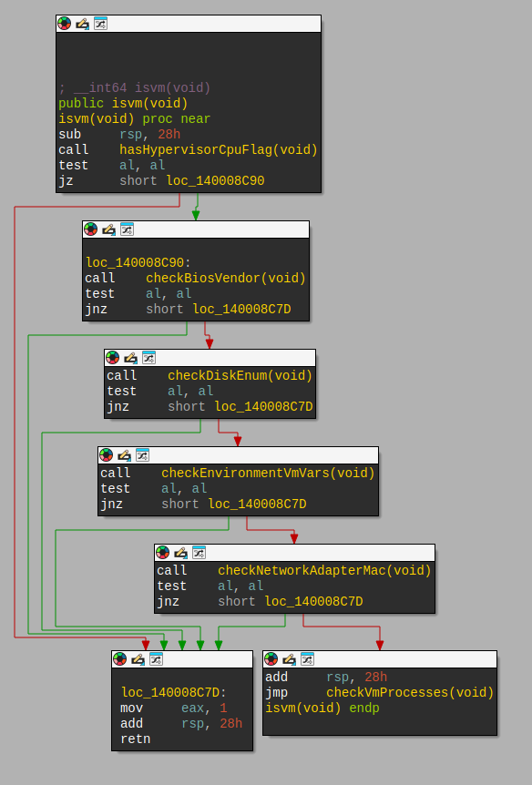Click the group icon on the checkEnvironmentVmVars block
The image size is (532, 785).
click(x=142, y=455)
